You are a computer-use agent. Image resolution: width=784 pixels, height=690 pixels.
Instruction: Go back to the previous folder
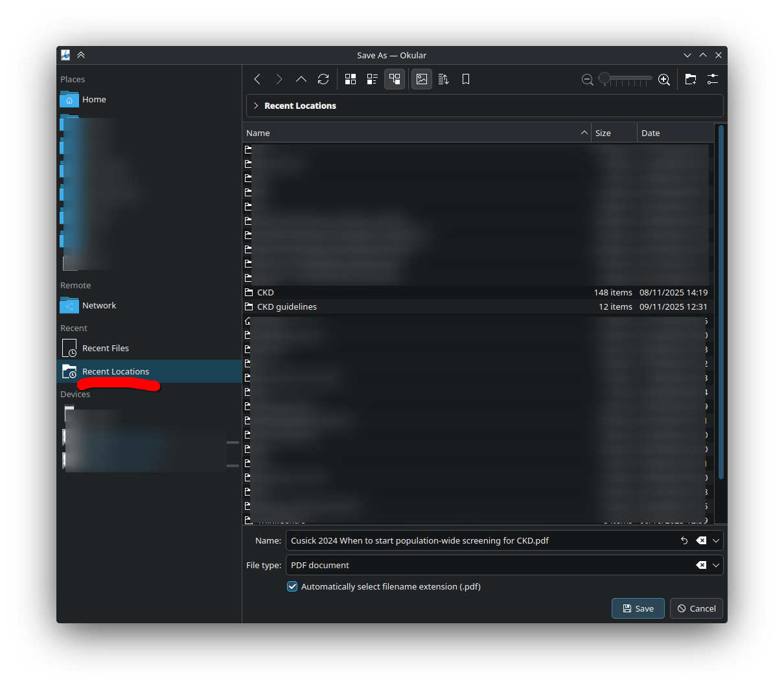[x=257, y=79]
